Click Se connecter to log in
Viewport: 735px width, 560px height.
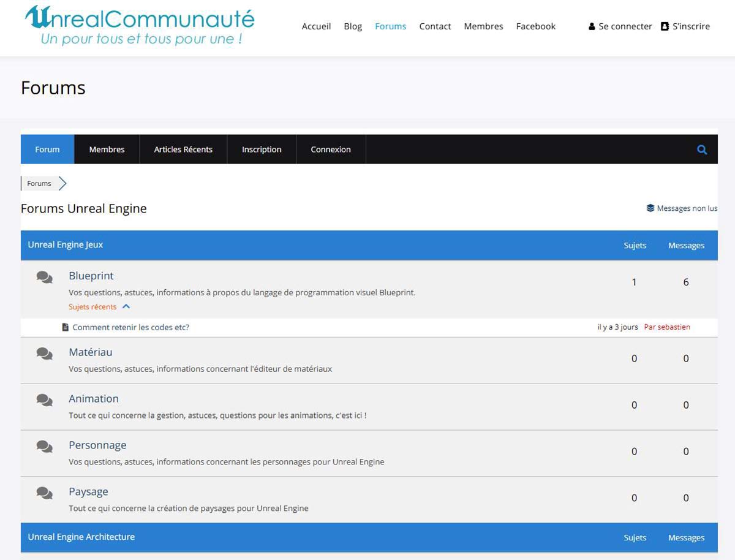(625, 26)
